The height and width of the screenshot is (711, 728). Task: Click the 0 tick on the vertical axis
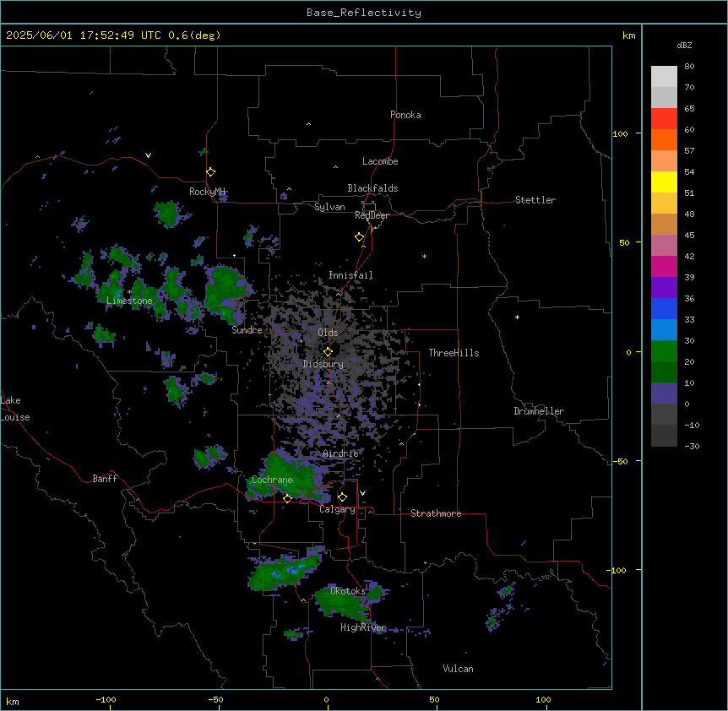[628, 352]
